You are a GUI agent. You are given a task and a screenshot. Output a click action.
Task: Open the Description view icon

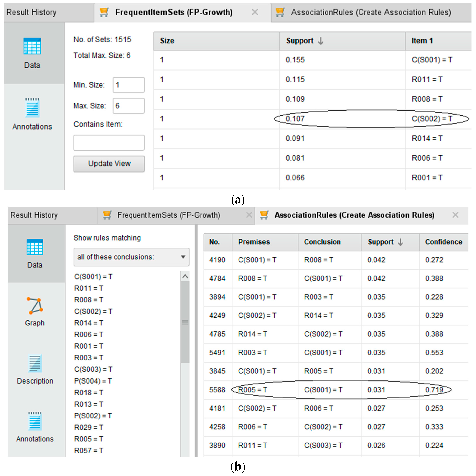35,363
